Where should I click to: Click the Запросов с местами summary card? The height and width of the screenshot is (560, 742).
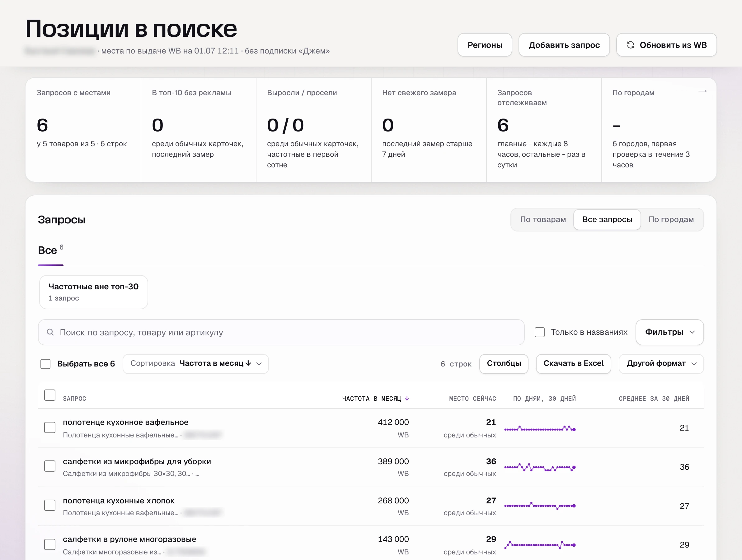pos(83,130)
